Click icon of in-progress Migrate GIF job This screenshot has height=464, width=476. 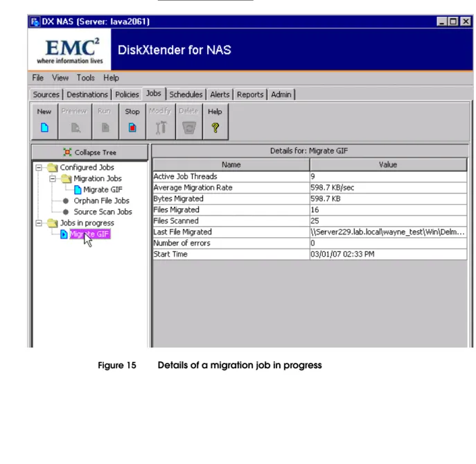64,234
